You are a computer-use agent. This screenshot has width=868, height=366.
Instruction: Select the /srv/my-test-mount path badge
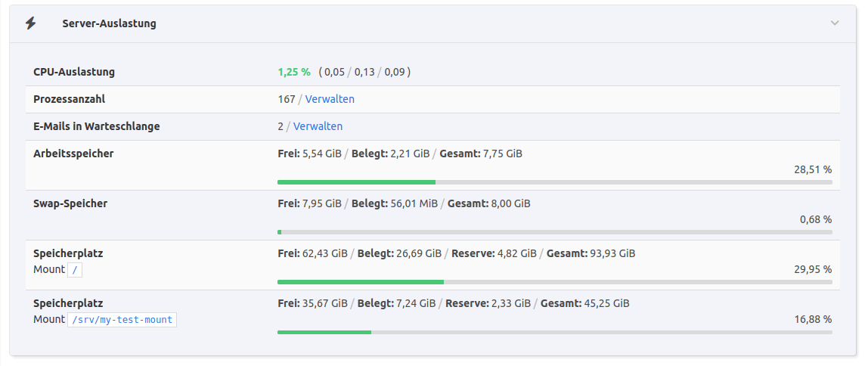pyautogui.click(x=121, y=320)
